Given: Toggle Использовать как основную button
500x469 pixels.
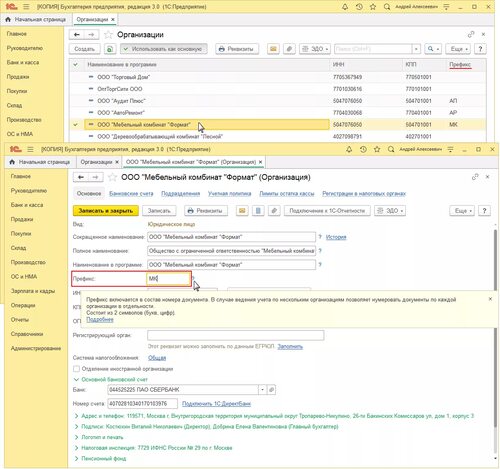Looking at the screenshot, I should click(x=163, y=49).
